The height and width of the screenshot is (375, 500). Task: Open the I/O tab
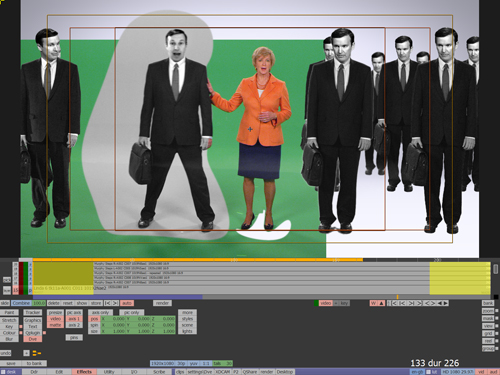[x=134, y=372]
